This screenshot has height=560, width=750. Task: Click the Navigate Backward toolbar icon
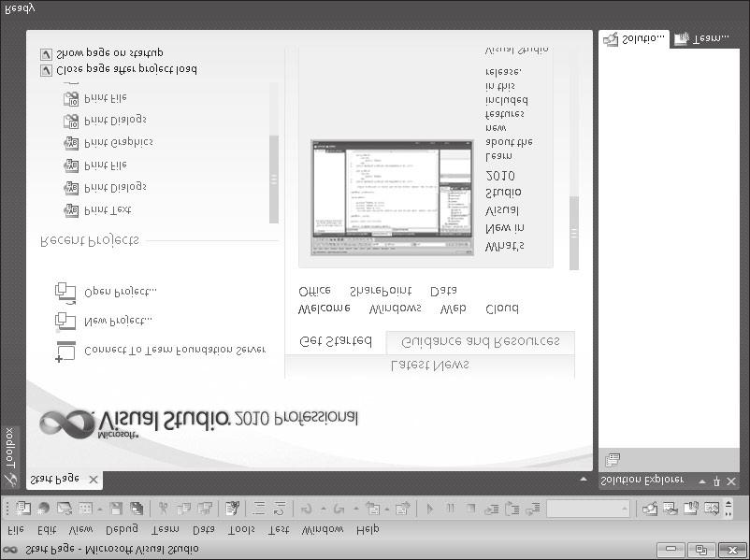coord(372,509)
